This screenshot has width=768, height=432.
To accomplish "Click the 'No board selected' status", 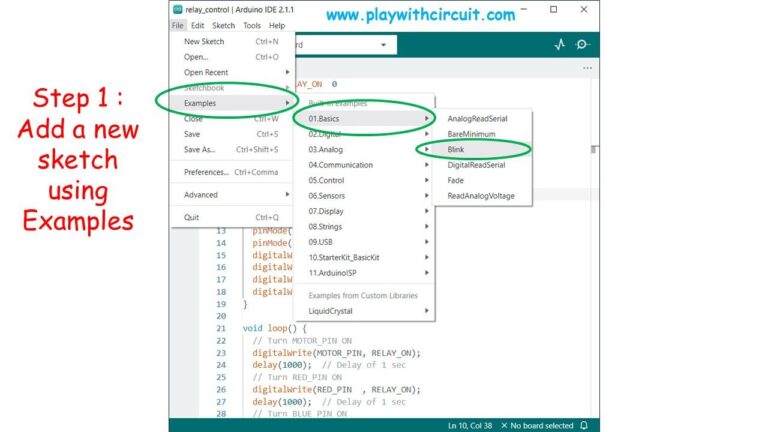I will 537,426.
